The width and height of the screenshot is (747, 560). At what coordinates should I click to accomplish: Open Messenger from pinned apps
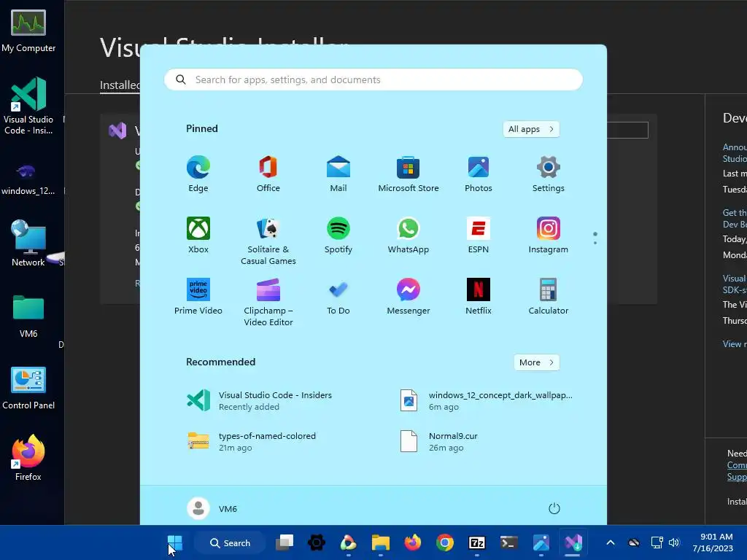pos(409,296)
